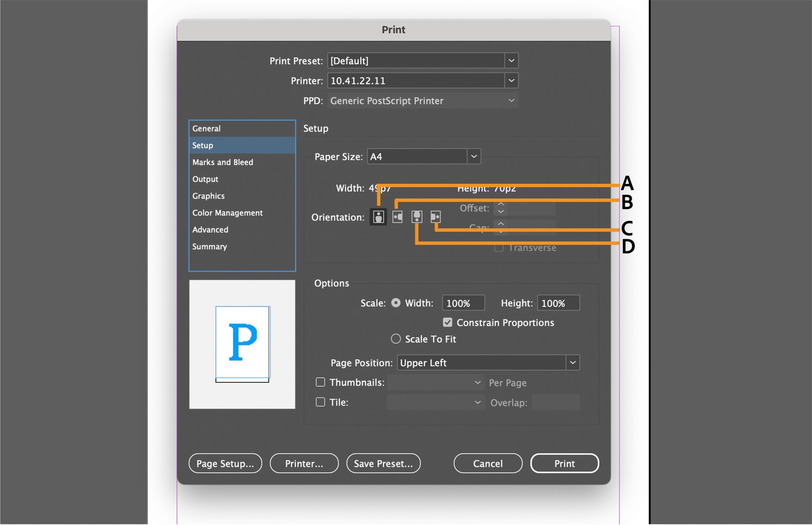Screen dimensions: 812x525
Task: Open the Page Position dropdown
Action: tap(573, 363)
